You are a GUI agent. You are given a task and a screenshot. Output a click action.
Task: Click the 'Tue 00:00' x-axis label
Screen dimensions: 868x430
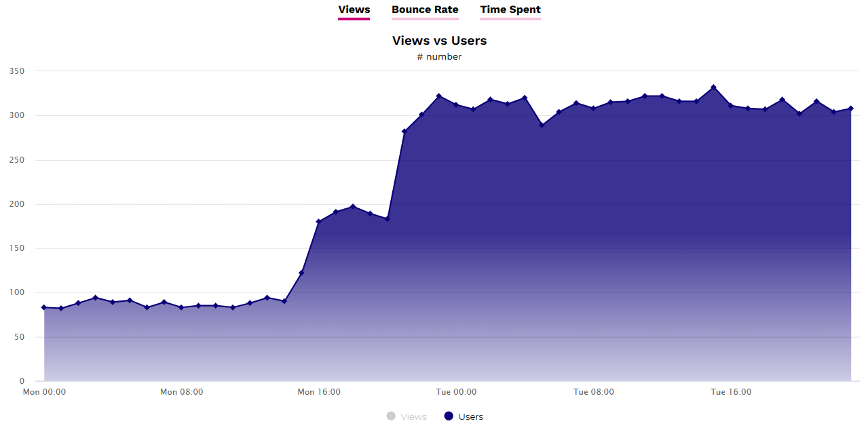pyautogui.click(x=456, y=392)
